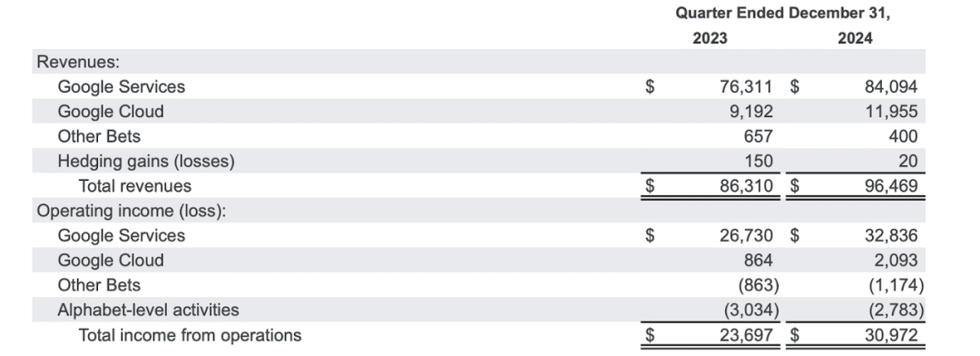Click the Revenues section header
Screen dimensions: 980x356
[78, 62]
